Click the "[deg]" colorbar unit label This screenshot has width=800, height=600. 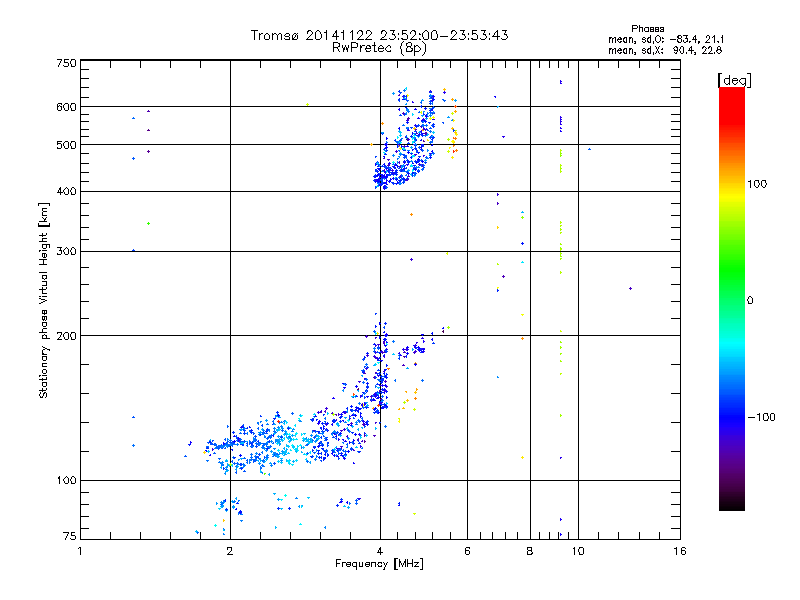[x=734, y=80]
